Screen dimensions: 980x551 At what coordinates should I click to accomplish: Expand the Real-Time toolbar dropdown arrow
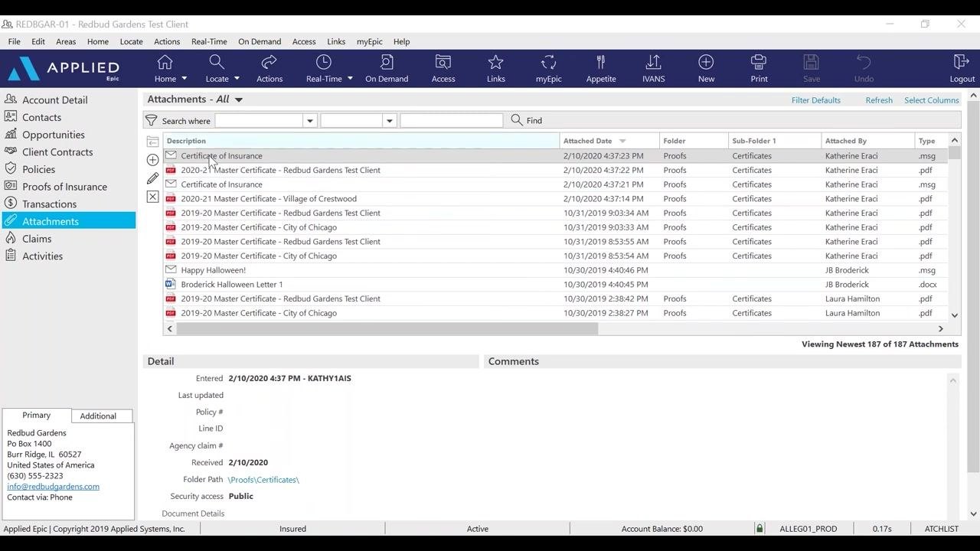pyautogui.click(x=350, y=79)
